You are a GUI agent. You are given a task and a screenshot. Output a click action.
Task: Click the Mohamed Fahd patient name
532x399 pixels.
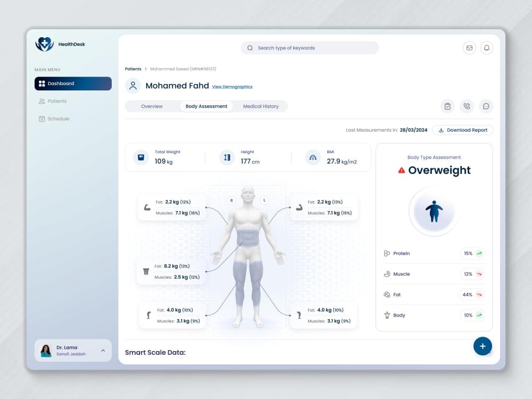177,86
